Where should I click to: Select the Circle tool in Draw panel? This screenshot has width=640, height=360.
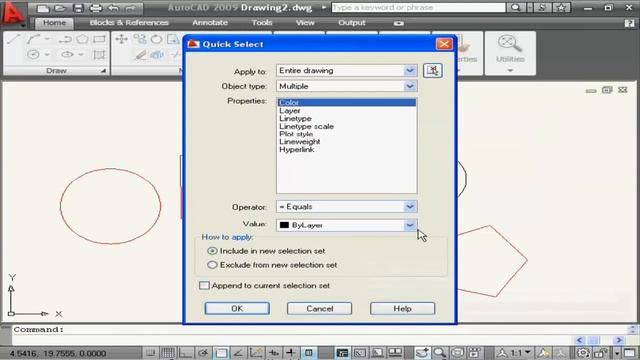[x=33, y=54]
